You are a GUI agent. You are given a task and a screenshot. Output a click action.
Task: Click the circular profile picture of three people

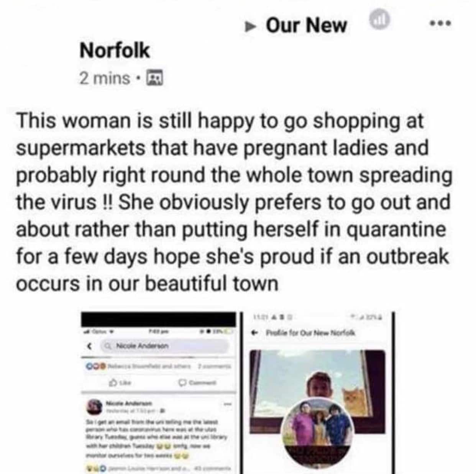pyautogui.click(x=317, y=430)
